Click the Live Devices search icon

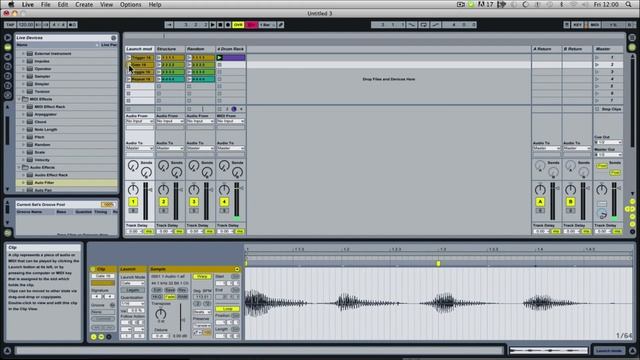point(113,38)
